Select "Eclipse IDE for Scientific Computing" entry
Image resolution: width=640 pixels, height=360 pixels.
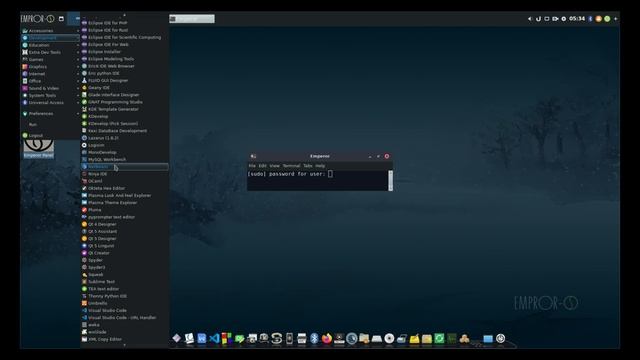[124, 37]
